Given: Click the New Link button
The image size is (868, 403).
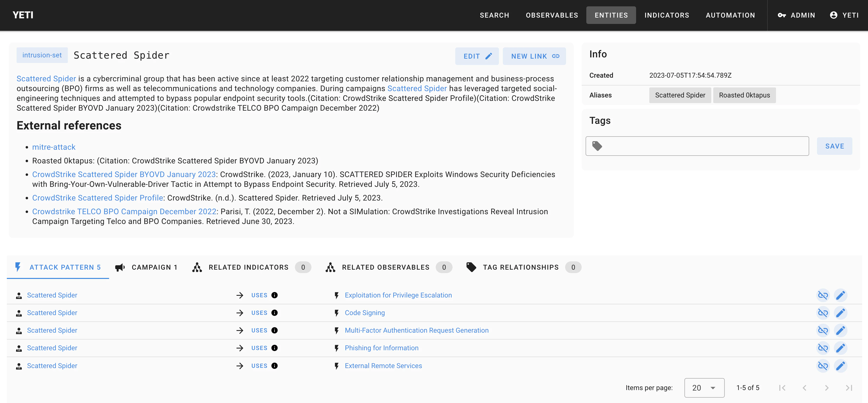Looking at the screenshot, I should (534, 56).
